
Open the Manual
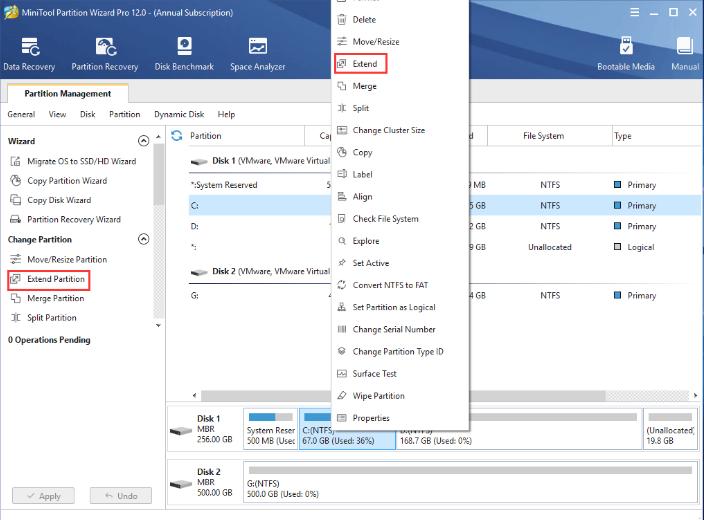685,54
